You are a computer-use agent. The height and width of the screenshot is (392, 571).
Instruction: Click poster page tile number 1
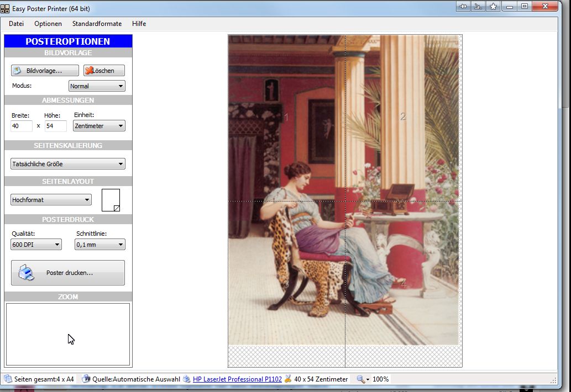pyautogui.click(x=286, y=118)
